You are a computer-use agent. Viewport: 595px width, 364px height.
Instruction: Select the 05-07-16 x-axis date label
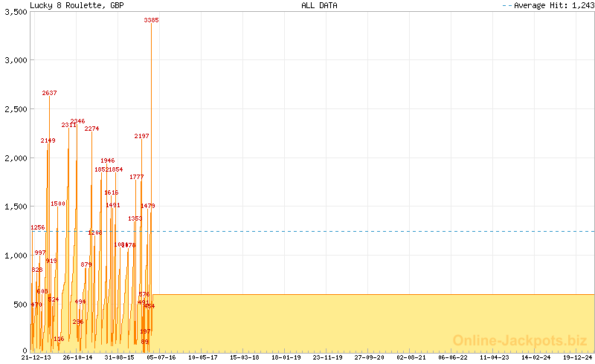point(160,357)
